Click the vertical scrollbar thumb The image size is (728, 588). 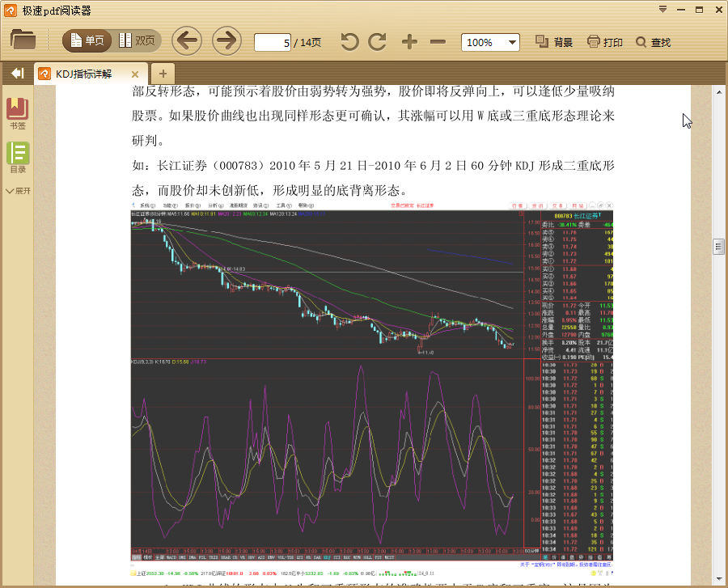click(x=719, y=247)
